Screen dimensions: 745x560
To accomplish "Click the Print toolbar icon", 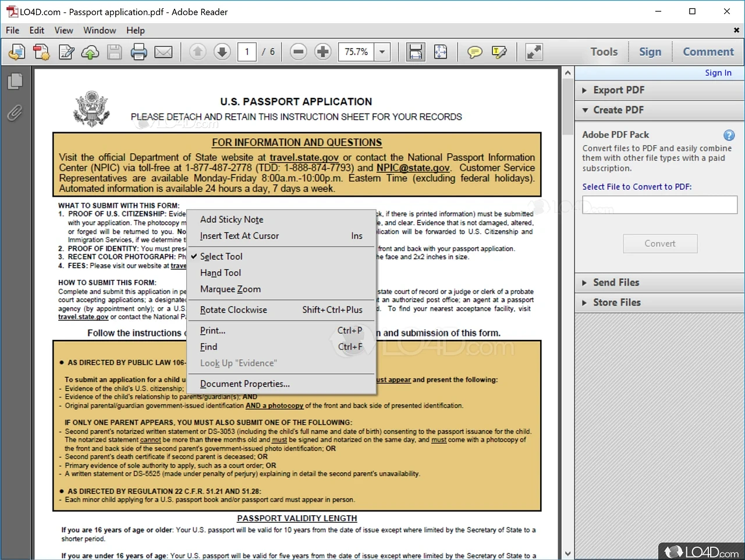I will (x=139, y=52).
